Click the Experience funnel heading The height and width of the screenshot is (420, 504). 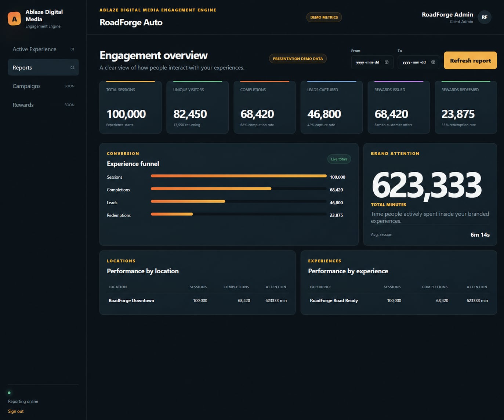pyautogui.click(x=133, y=164)
